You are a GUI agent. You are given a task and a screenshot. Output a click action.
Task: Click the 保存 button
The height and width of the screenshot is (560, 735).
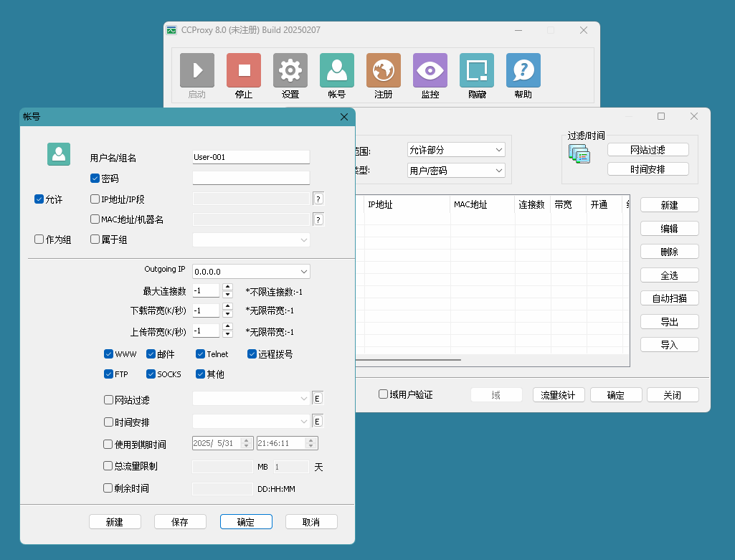pyautogui.click(x=181, y=521)
